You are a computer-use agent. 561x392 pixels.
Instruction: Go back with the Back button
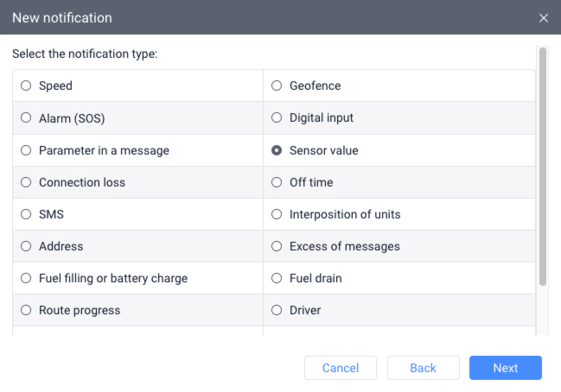tap(423, 368)
